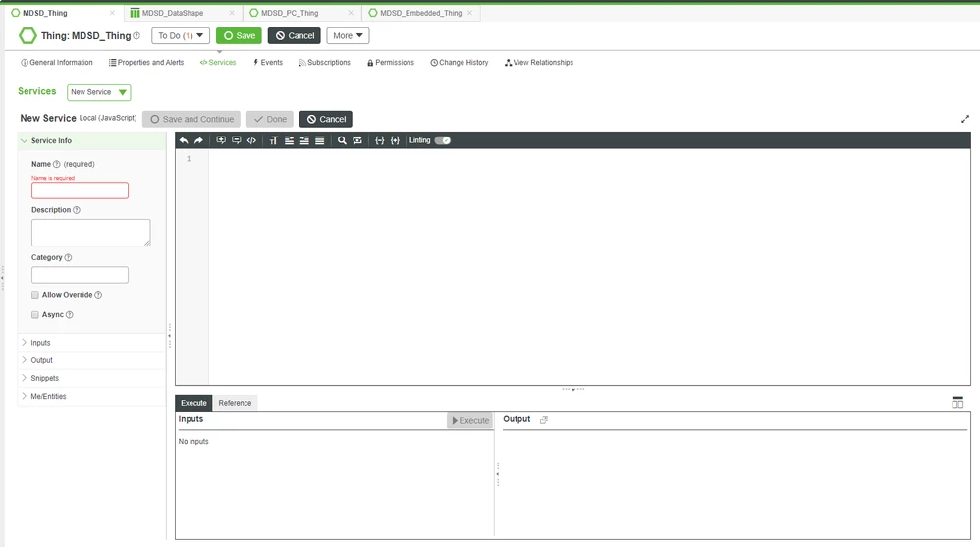The image size is (980, 547).
Task: Expand the Snippets section
Action: coord(92,378)
